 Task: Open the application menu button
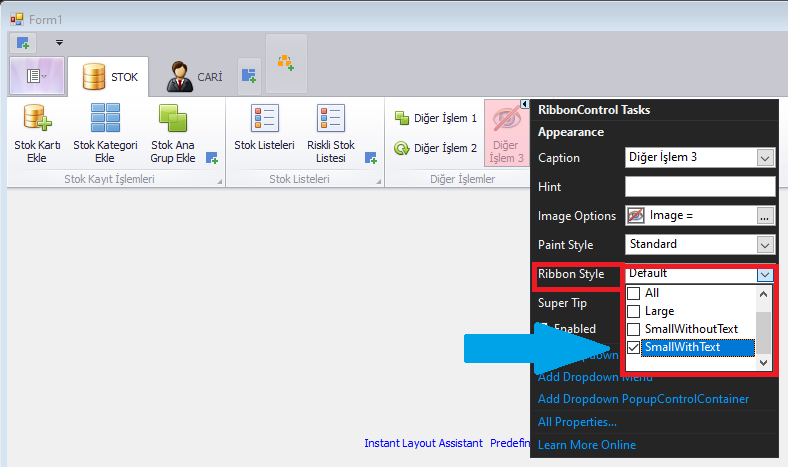37,76
